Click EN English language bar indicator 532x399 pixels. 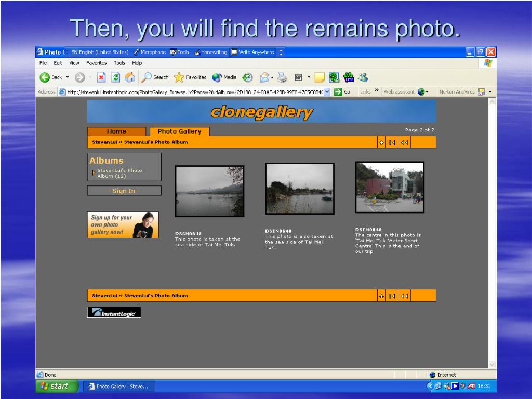pos(100,52)
